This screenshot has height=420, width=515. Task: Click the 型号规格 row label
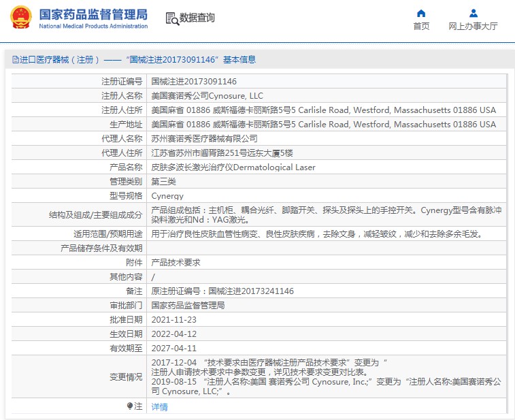[x=126, y=196]
